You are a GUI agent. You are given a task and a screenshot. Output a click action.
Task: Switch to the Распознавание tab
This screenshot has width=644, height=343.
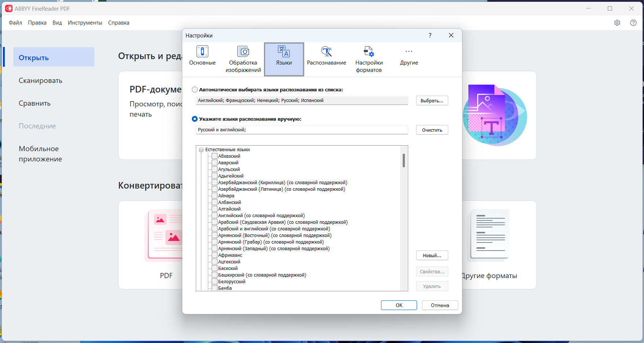coord(326,59)
